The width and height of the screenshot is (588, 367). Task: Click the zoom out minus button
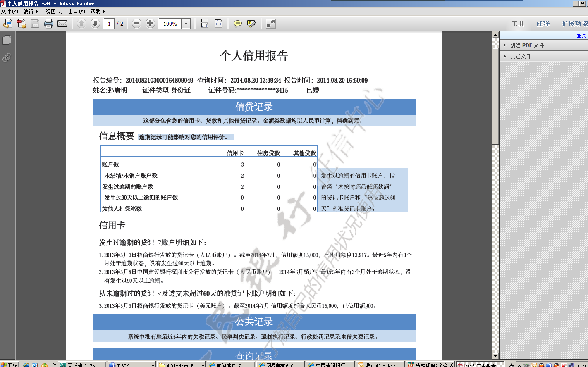point(137,24)
